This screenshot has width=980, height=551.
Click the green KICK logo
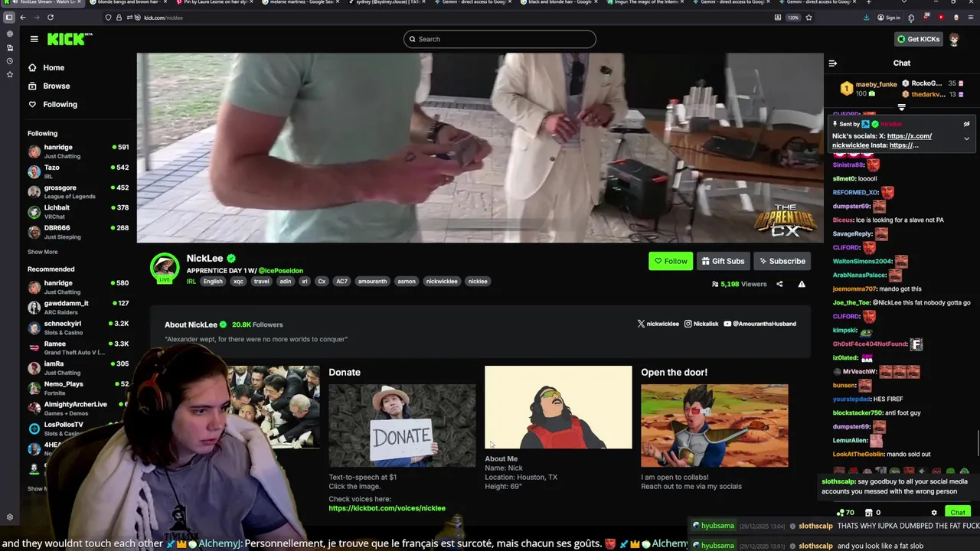[69, 39]
